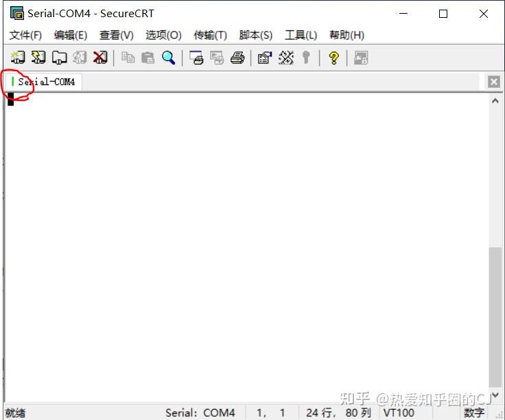The image size is (505, 420).
Task: Click the '24 行, 80 列' status entry
Action: [x=338, y=412]
